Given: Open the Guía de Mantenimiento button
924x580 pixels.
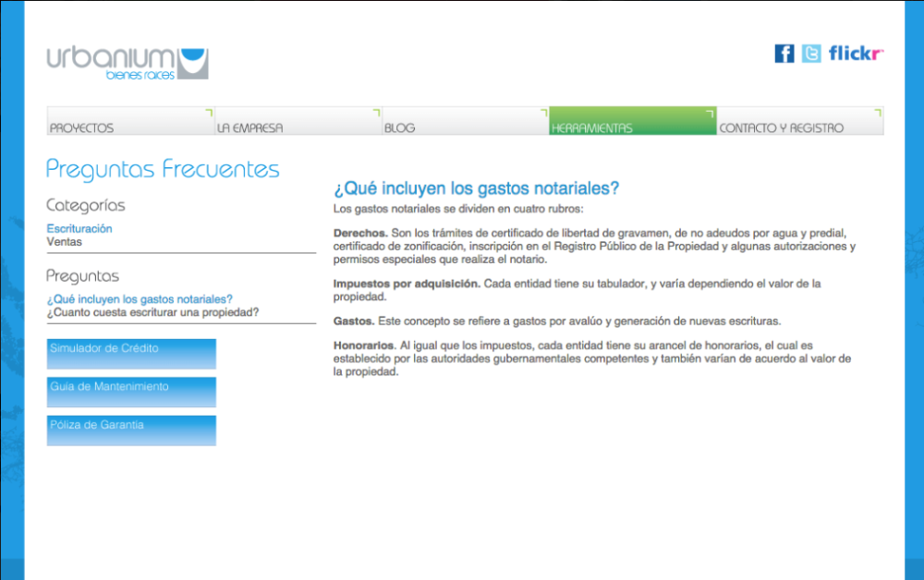Looking at the screenshot, I should [131, 392].
